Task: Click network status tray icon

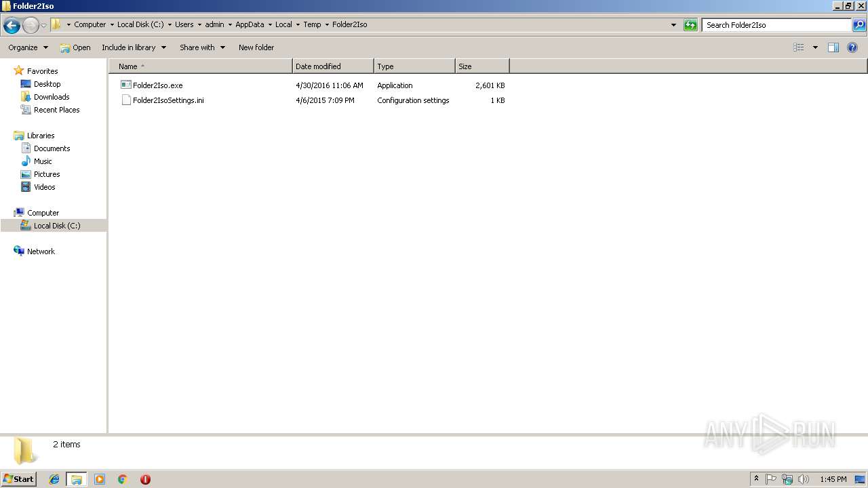Action: [787, 479]
